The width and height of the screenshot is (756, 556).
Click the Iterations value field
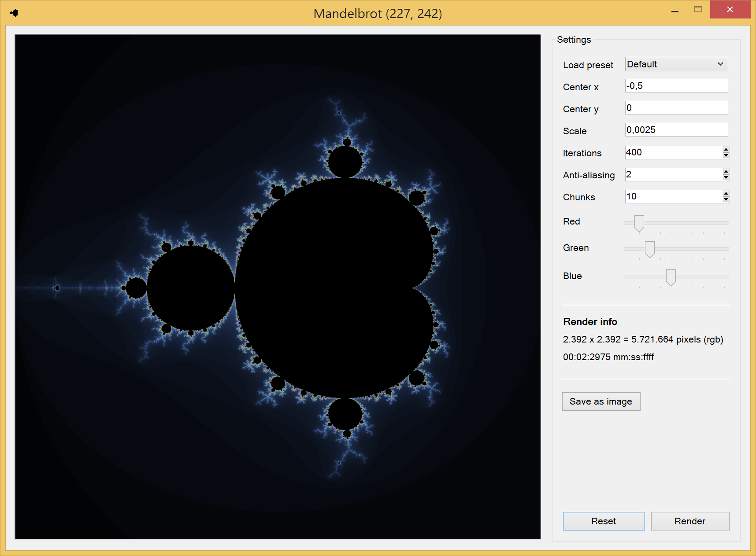pyautogui.click(x=673, y=152)
